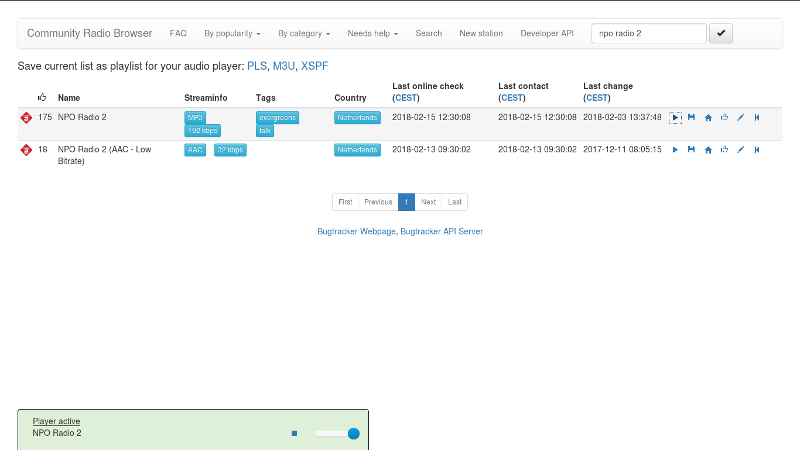Vote thumbs-up for NPO Radio 2
Image resolution: width=800 pixels, height=450 pixels.
click(x=724, y=117)
